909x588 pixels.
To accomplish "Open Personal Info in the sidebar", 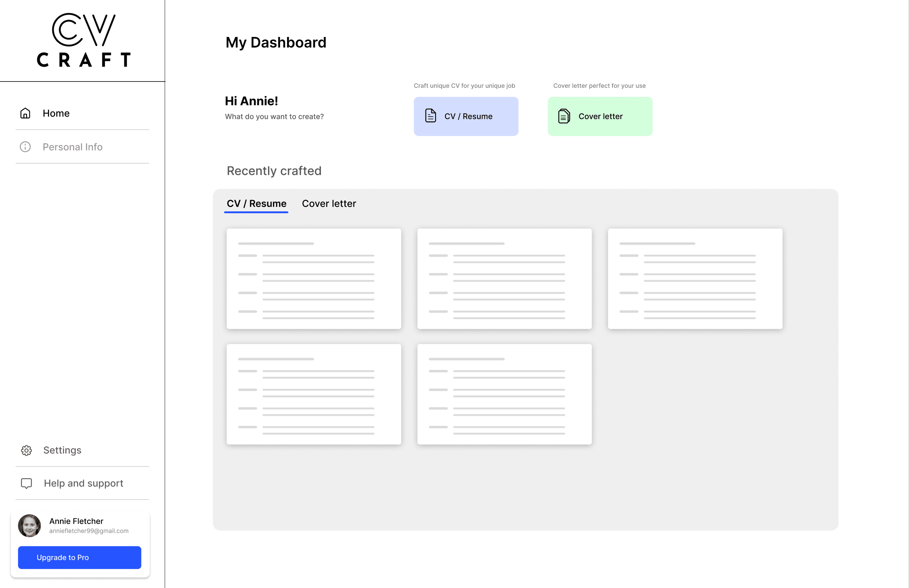I will (72, 147).
